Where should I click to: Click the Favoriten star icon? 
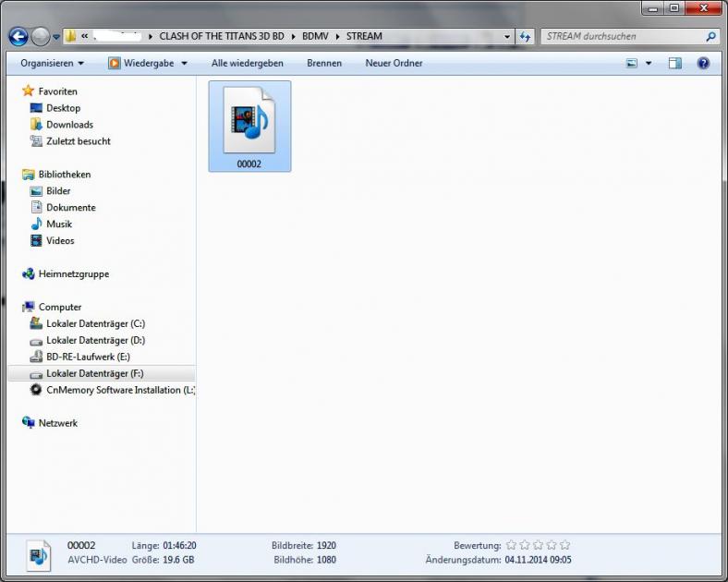29,91
